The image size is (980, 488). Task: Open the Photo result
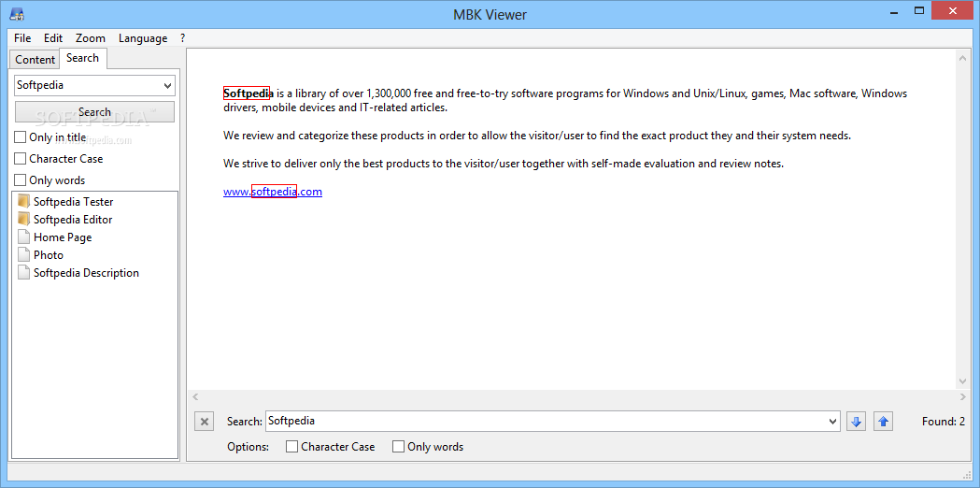pos(49,254)
